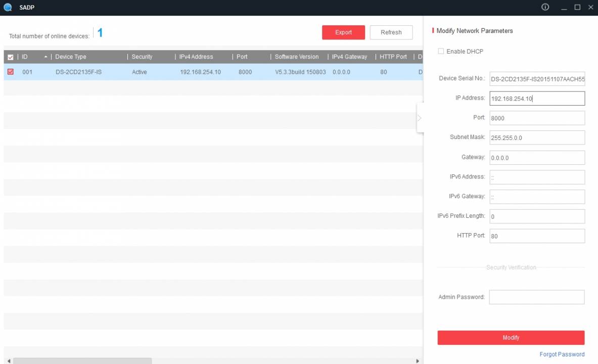Screen dimensions: 598x364
Task: Sort by the IPv4 Gateway column header
Action: (x=349, y=57)
